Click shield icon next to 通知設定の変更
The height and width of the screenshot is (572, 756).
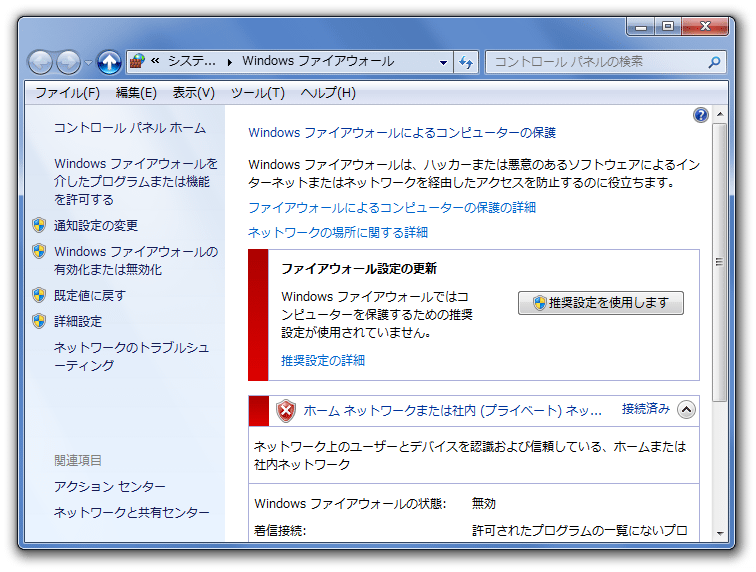(39, 225)
